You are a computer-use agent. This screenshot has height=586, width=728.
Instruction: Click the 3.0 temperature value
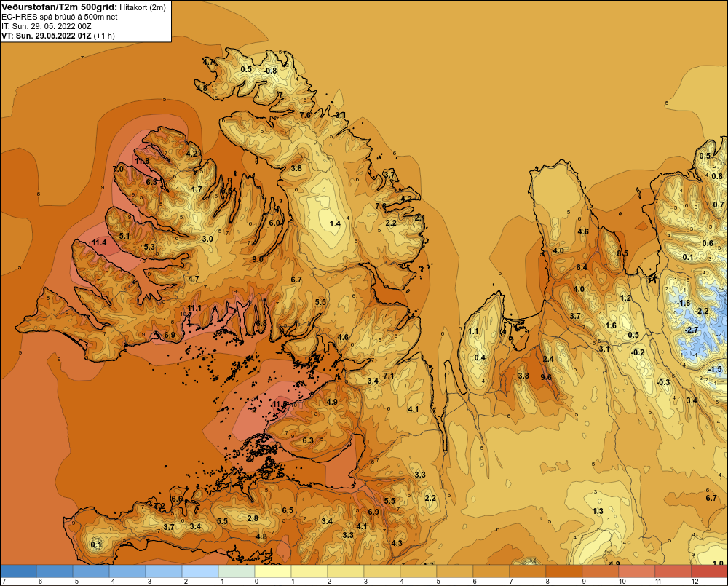(207, 239)
